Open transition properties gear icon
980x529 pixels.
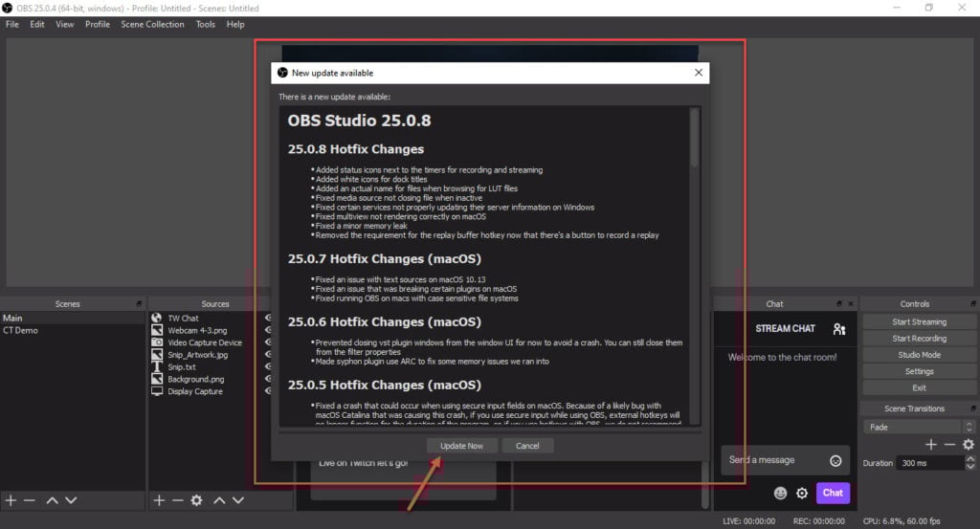point(969,444)
